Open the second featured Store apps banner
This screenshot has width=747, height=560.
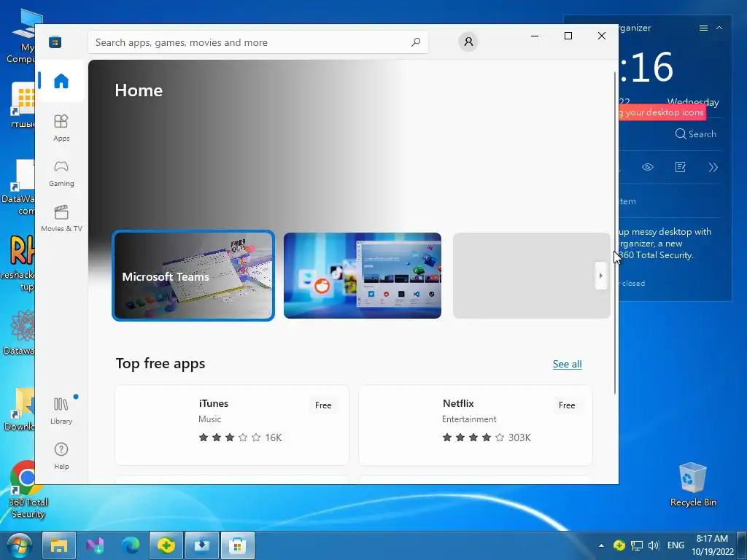362,276
